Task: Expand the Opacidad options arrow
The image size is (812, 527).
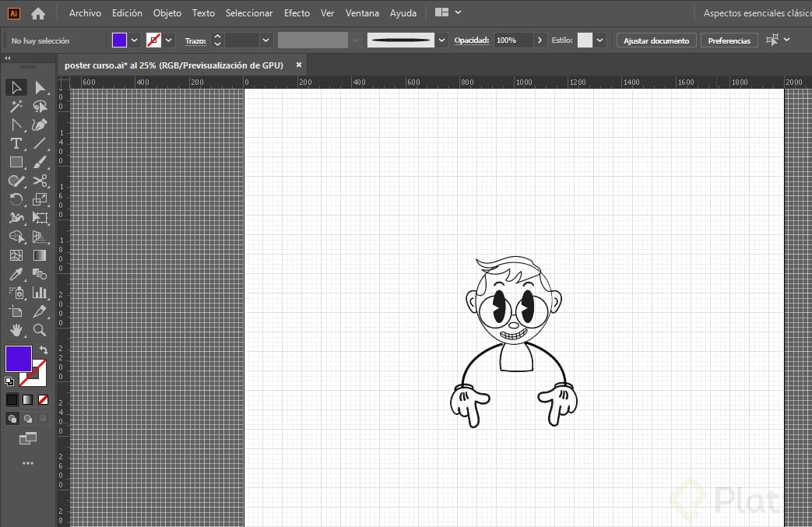Action: pyautogui.click(x=540, y=40)
